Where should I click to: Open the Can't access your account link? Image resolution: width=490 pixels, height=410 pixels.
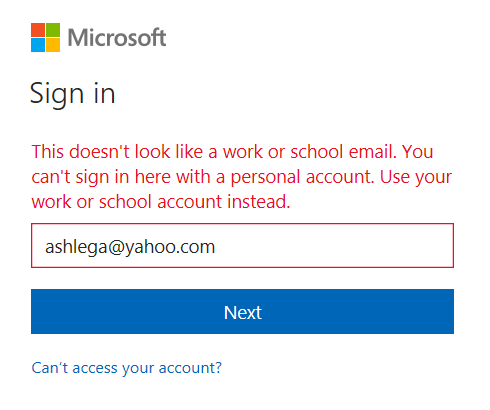pos(127,368)
